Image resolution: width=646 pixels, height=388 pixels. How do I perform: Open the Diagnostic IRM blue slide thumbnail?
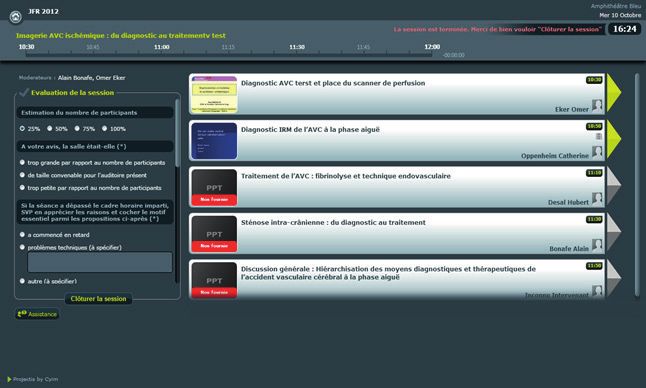(214, 141)
